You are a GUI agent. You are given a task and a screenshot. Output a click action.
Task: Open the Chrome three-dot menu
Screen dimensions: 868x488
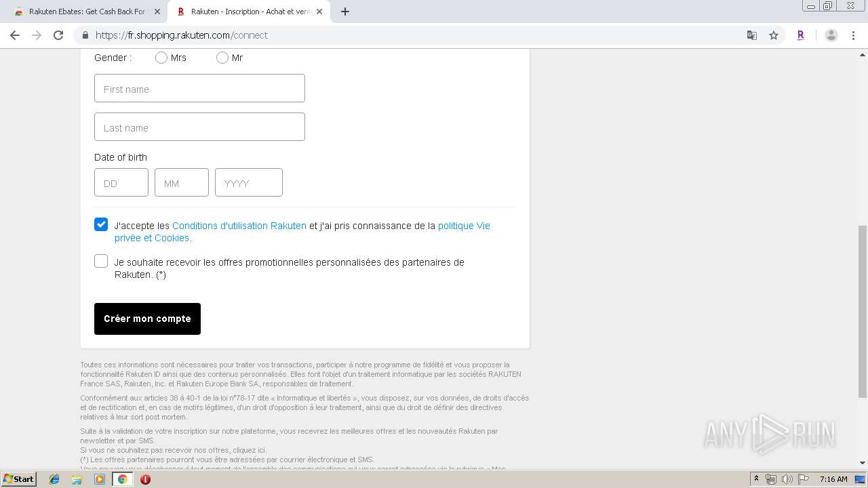(853, 35)
